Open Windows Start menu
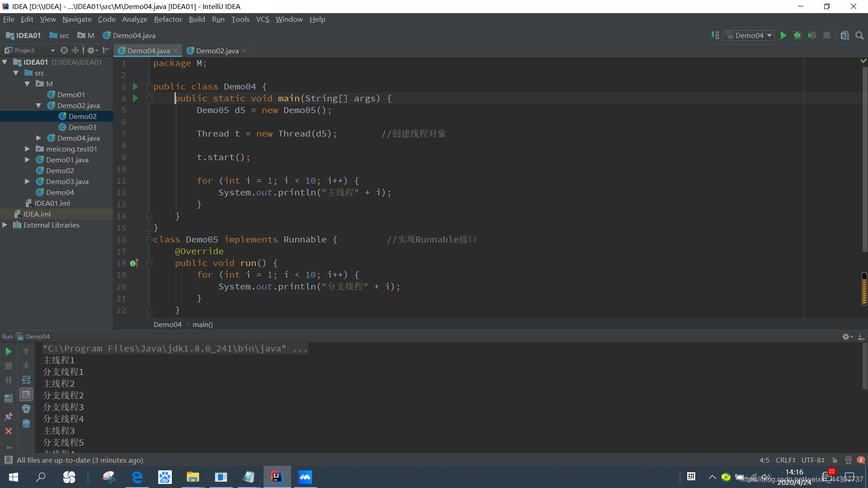The image size is (868, 488). click(x=14, y=477)
